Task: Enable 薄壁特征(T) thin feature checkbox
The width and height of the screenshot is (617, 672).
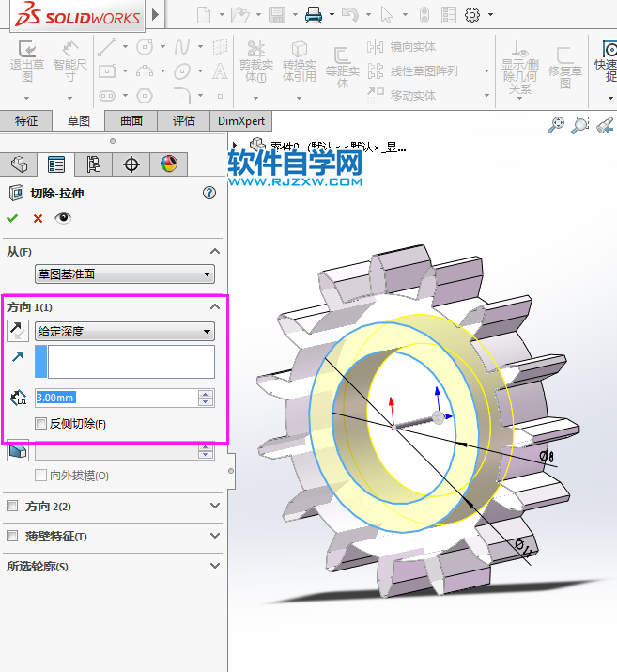Action: click(12, 536)
